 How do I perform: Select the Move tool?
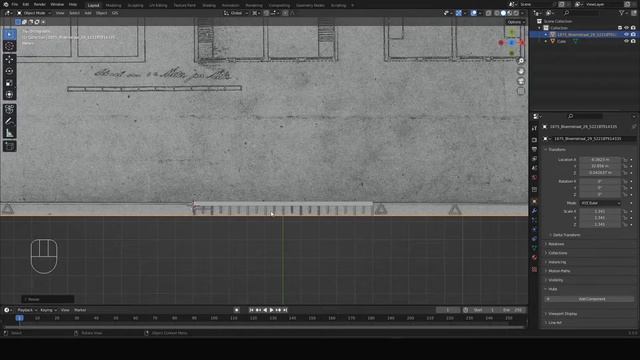pyautogui.click(x=9, y=60)
